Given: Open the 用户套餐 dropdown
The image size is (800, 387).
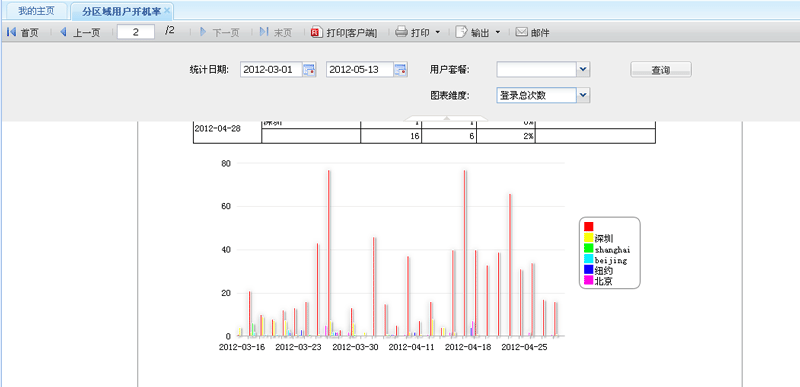Looking at the screenshot, I should tap(583, 69).
